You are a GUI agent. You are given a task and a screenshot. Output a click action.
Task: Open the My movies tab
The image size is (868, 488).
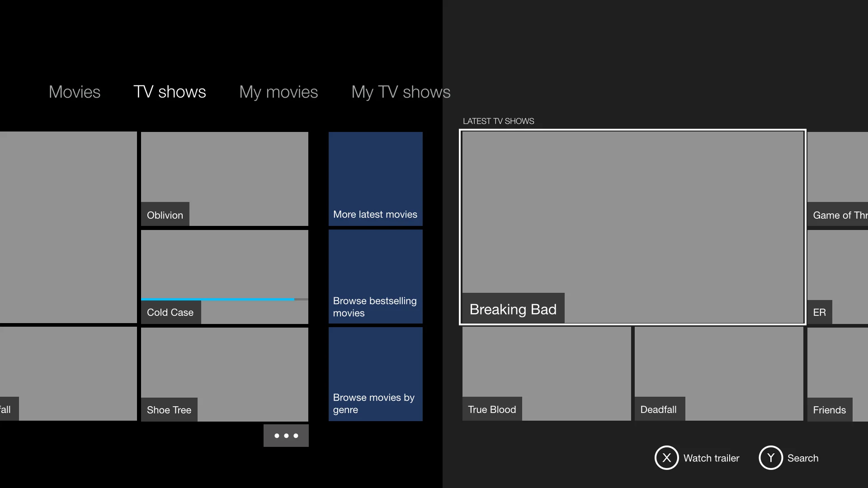pos(278,92)
